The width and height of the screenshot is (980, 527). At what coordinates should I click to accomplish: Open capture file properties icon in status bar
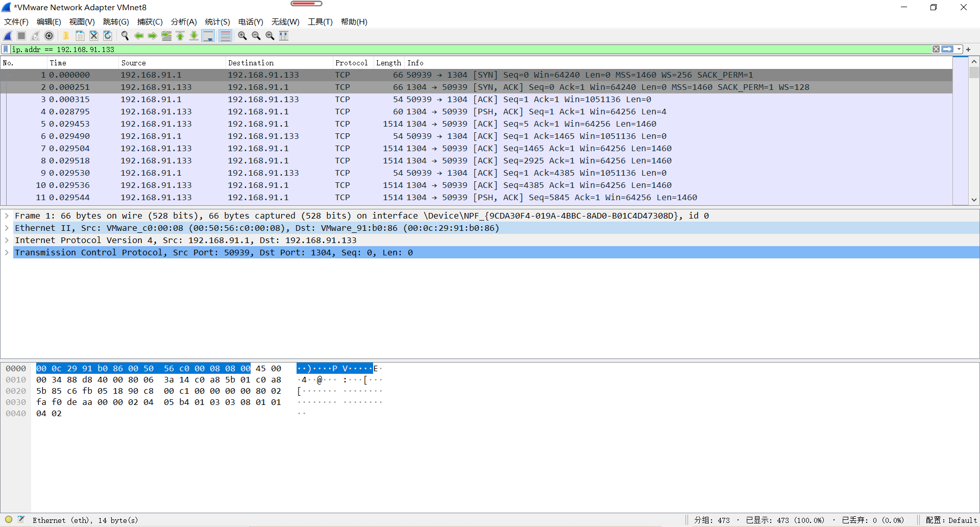pyautogui.click(x=21, y=520)
